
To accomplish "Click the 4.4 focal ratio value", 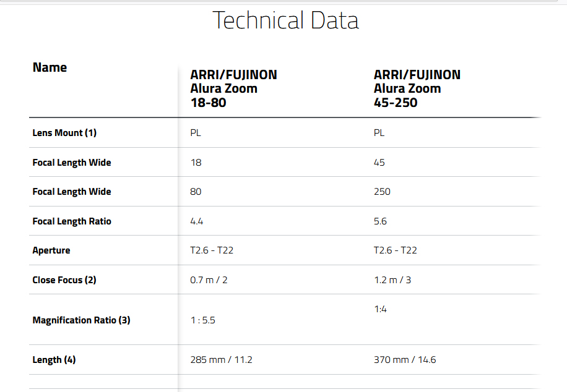I will pos(197,221).
